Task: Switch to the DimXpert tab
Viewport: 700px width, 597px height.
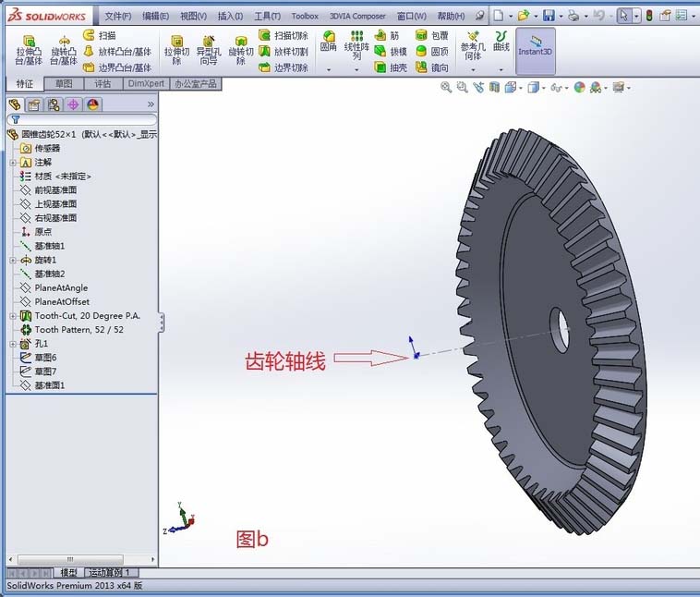Action: [x=146, y=84]
